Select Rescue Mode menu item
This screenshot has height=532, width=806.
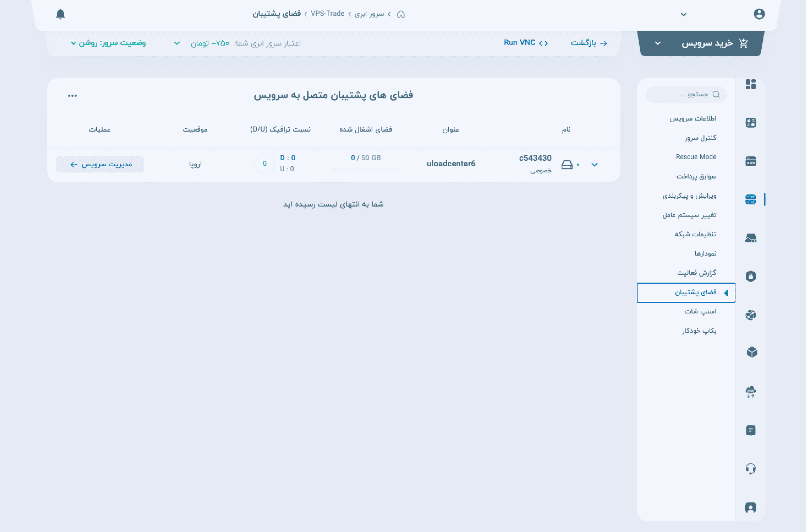[x=696, y=157]
